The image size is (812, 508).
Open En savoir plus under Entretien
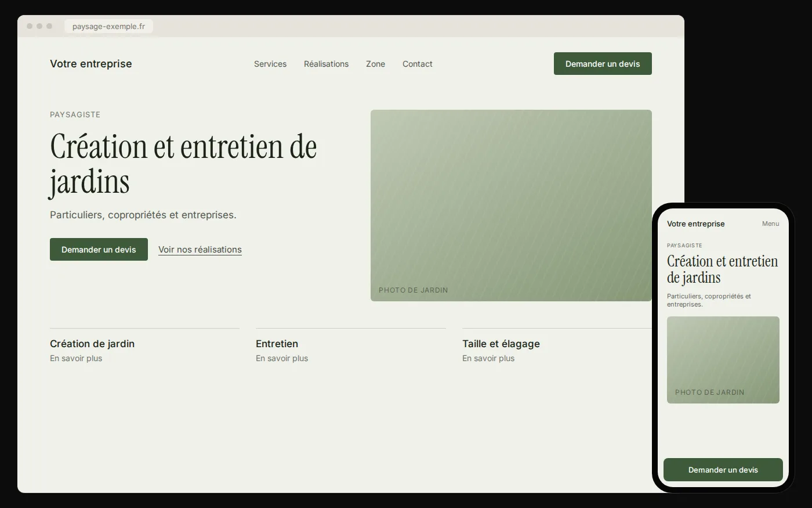(x=282, y=358)
